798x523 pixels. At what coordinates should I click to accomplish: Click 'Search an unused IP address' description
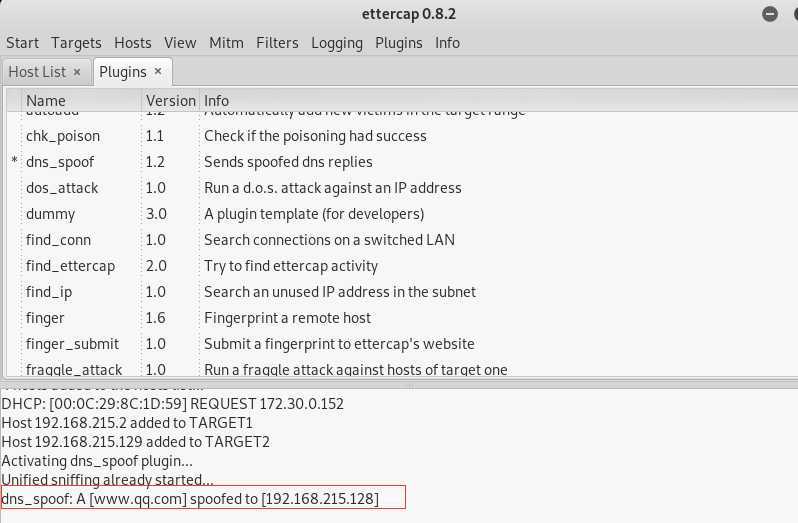[340, 292]
